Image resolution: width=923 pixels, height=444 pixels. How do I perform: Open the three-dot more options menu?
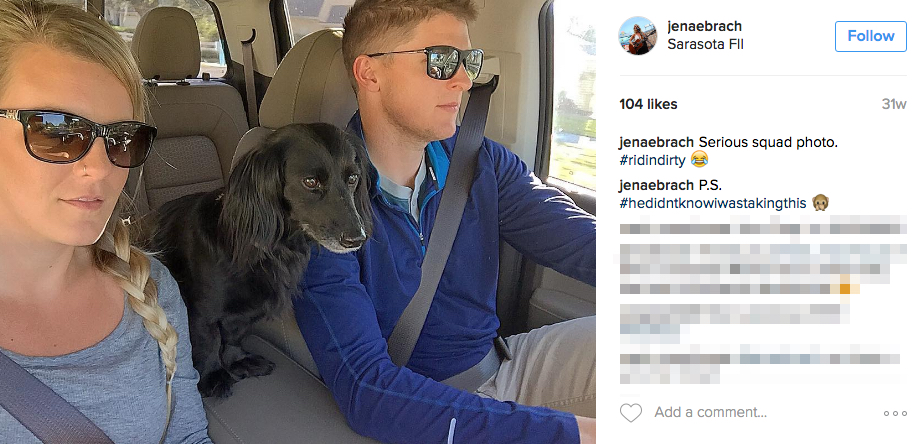point(895,413)
